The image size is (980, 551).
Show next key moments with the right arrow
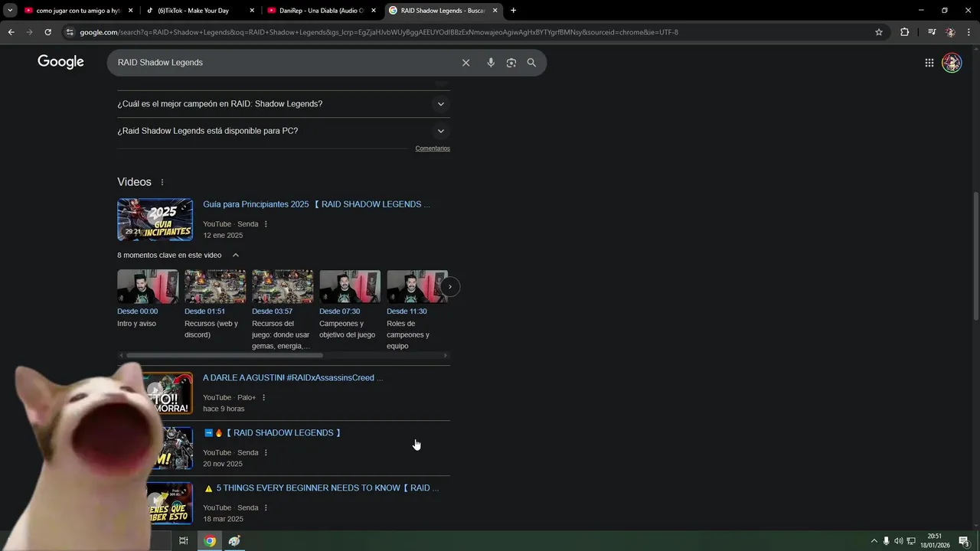[450, 287]
